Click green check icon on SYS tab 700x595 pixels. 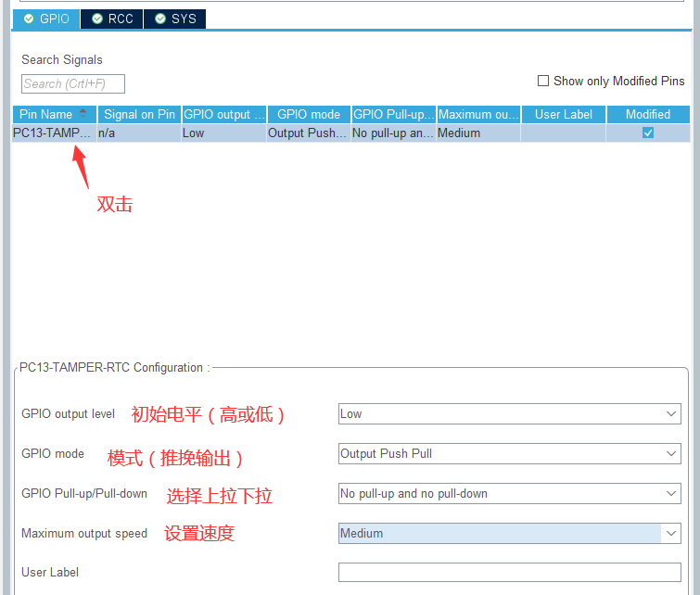[x=160, y=19]
